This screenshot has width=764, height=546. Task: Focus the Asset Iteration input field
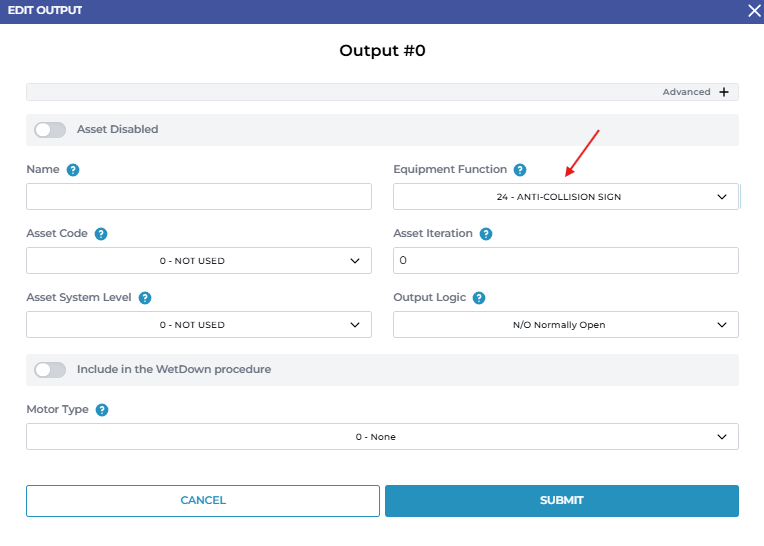pos(565,261)
